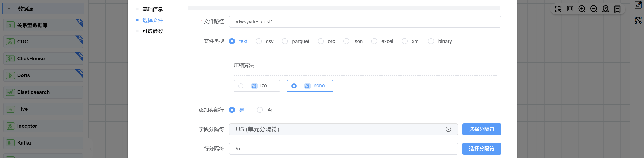644x158 pixels.
Task: Click 选择分隔符 button for field delimiter
Action: [481, 129]
